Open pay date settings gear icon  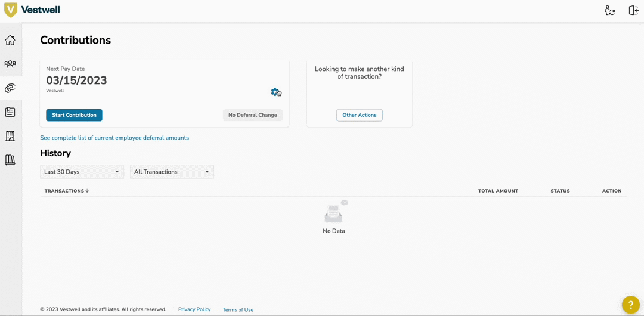[x=275, y=92]
